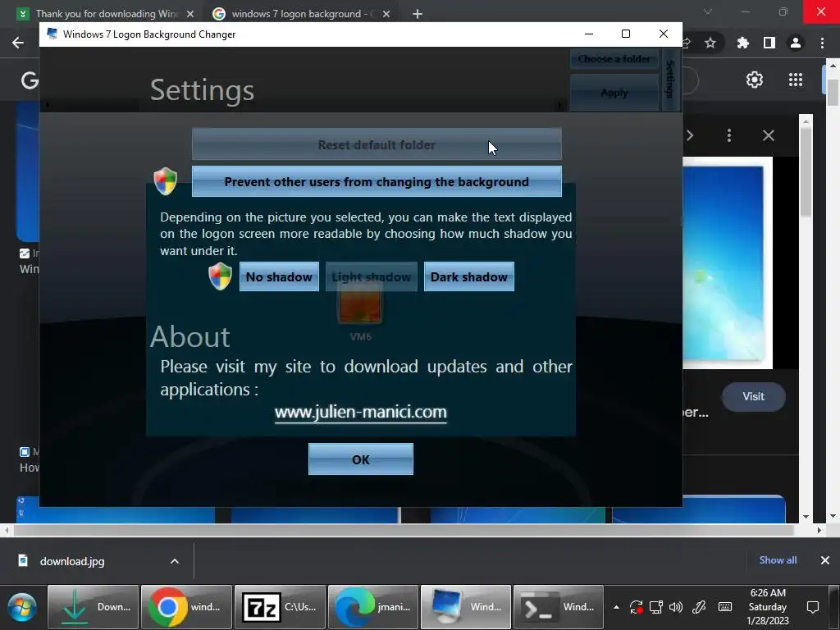
Task: Expand the download.jpg options chevron
Action: [175, 561]
